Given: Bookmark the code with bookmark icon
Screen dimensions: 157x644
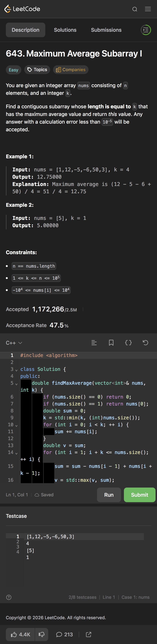Looking at the screenshot, I should pos(111,343).
